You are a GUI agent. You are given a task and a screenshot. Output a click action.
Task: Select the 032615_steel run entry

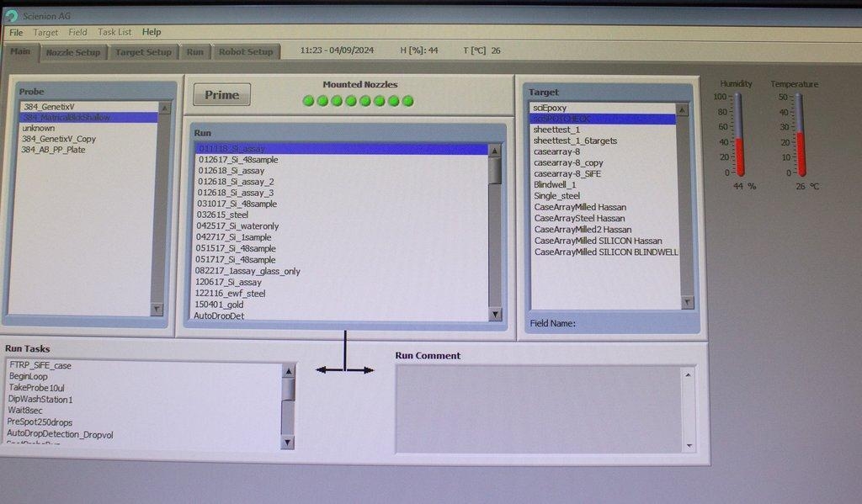click(221, 215)
